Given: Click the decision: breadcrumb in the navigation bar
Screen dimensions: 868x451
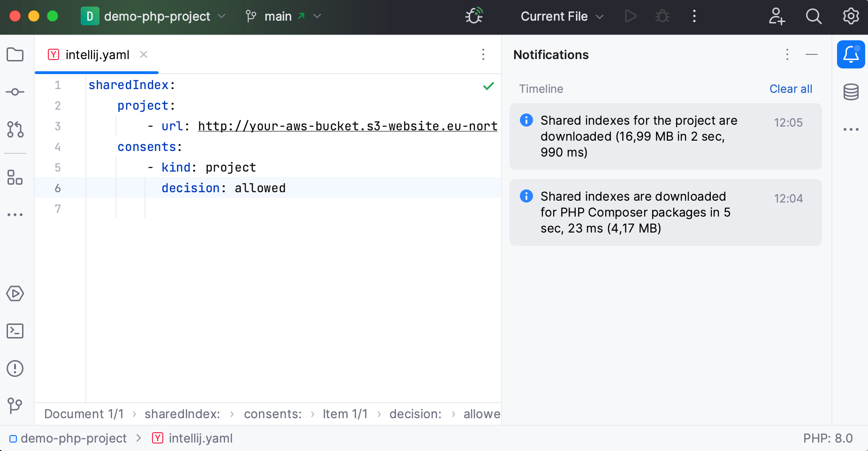Looking at the screenshot, I should pyautogui.click(x=415, y=414).
